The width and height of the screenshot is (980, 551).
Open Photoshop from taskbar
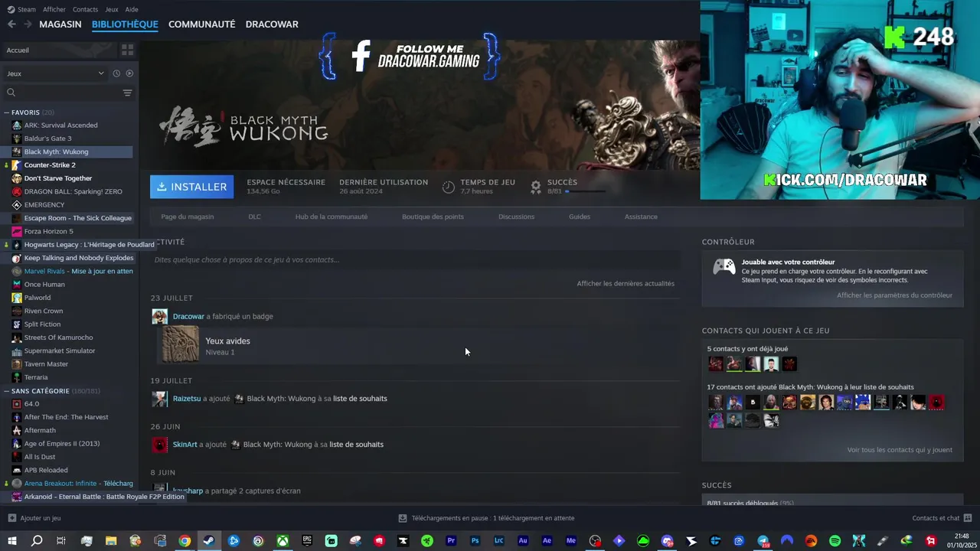click(475, 541)
